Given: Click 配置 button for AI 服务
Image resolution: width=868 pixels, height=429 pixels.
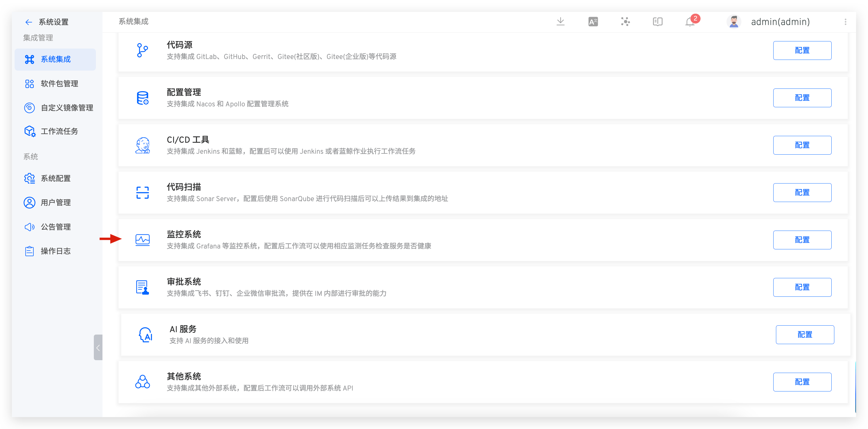Looking at the screenshot, I should tap(805, 335).
